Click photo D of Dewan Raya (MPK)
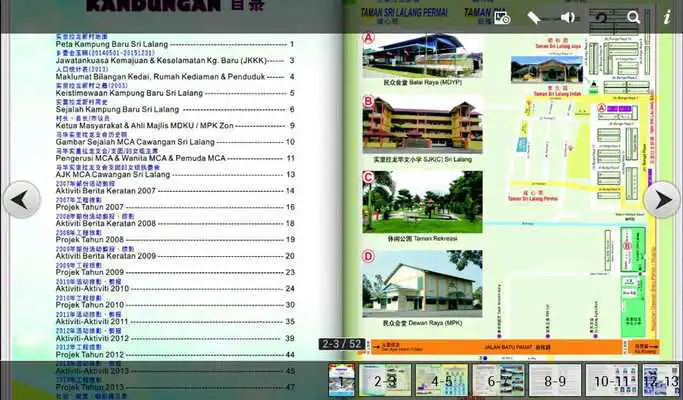This screenshot has height=400, width=683. (423, 283)
